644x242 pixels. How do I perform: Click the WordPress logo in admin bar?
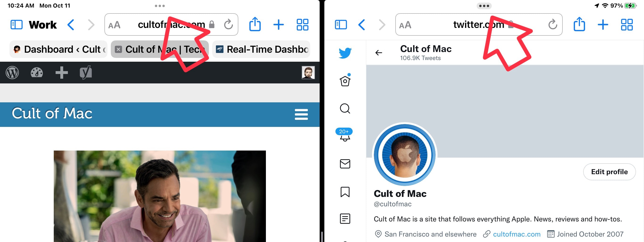click(12, 73)
